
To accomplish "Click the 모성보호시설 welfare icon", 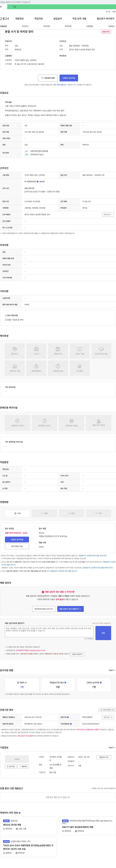I will pos(58,368).
